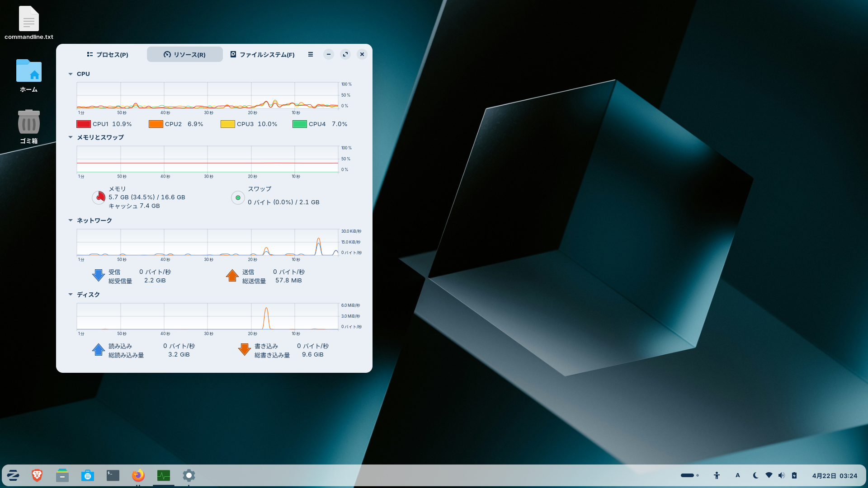Switch to the プロセス(P) tab
This screenshot has height=488, width=868.
[x=108, y=55]
